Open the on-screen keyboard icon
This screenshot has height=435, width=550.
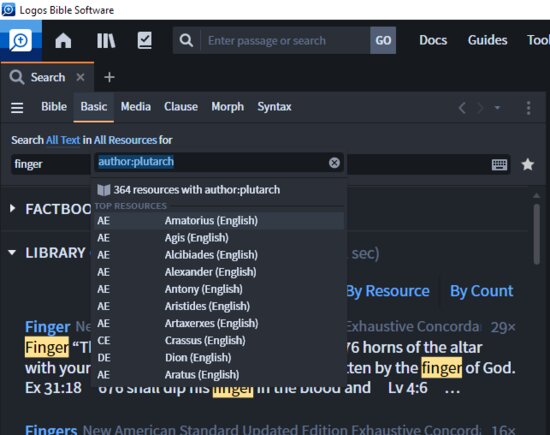499,164
